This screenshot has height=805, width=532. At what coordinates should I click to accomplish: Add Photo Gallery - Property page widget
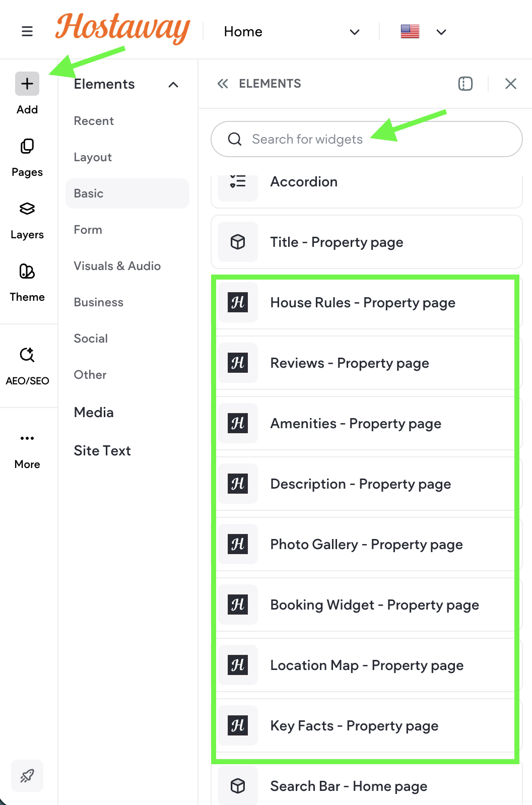[367, 544]
